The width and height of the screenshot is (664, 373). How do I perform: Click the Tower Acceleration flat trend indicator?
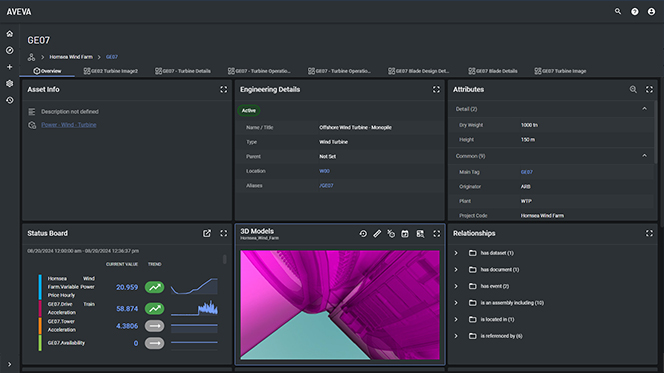pyautogui.click(x=155, y=326)
